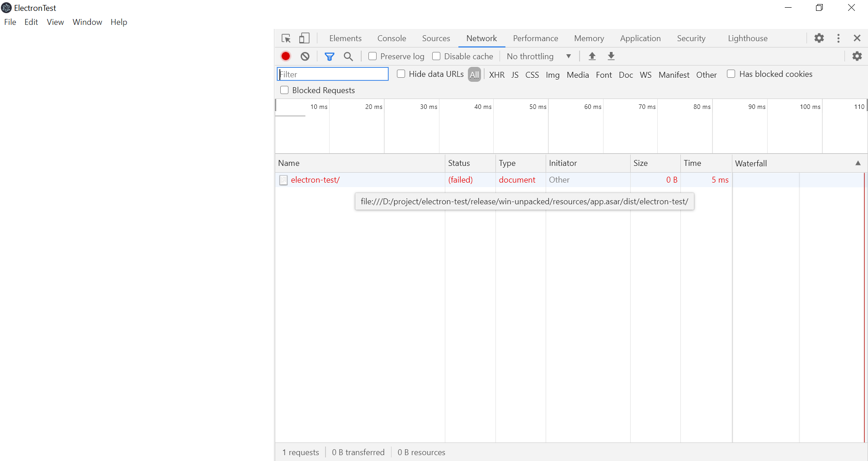Reverse Waterfall sort order arrow
This screenshot has width=868, height=461.
(858, 163)
